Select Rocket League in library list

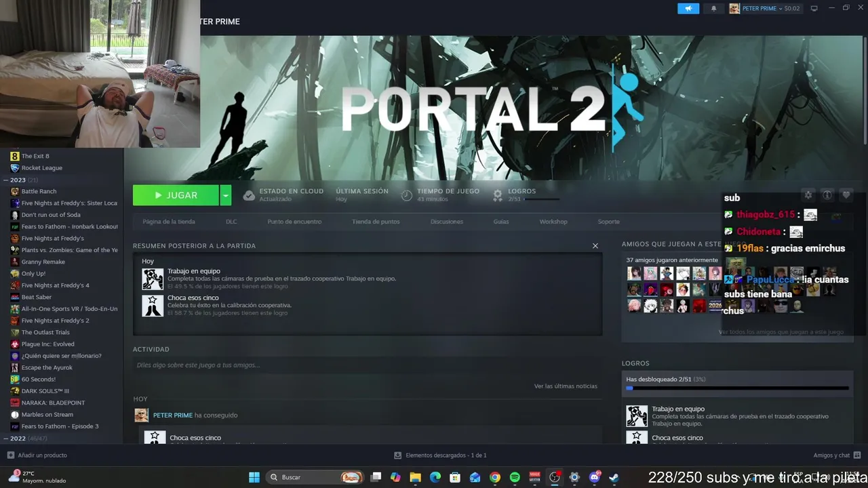pos(42,168)
